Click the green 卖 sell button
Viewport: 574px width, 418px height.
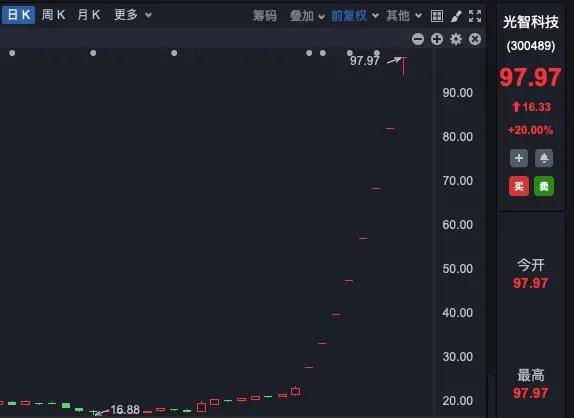[x=544, y=186]
